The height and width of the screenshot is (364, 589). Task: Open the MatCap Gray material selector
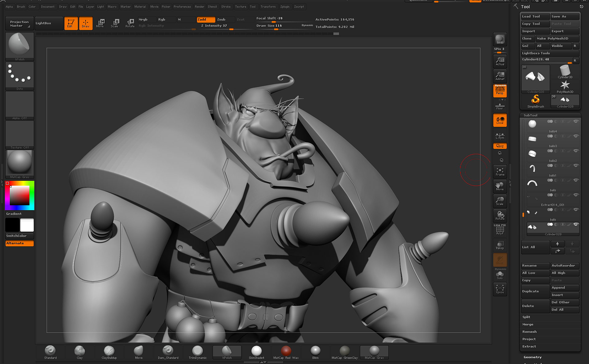[20, 164]
